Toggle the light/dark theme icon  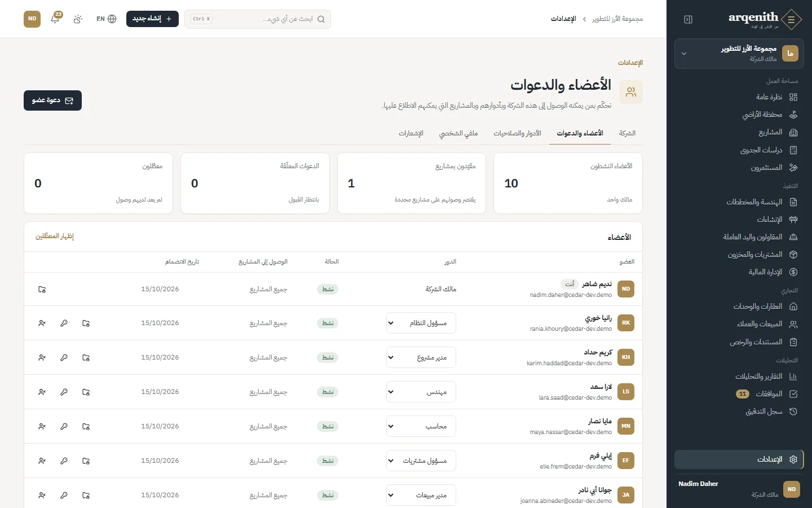pos(78,19)
